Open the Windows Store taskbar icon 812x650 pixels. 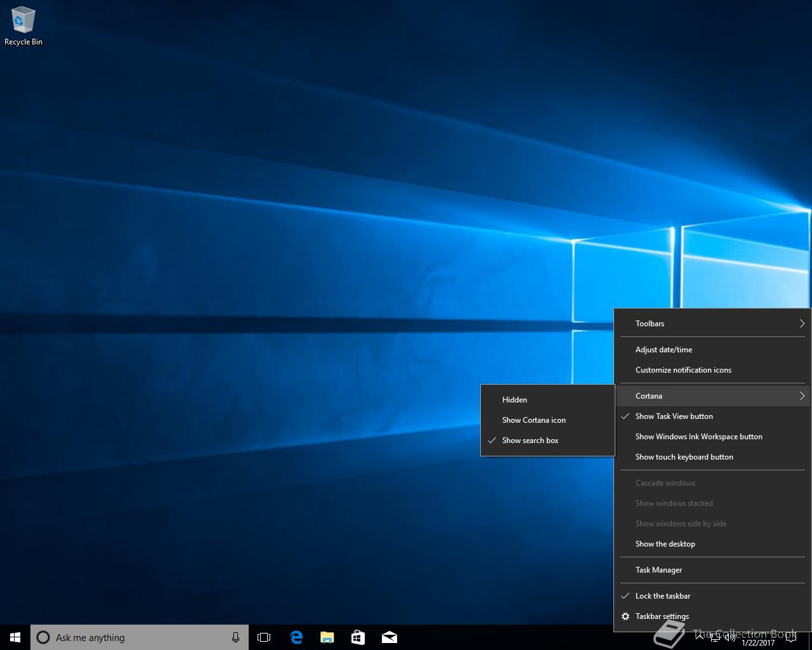click(x=358, y=637)
